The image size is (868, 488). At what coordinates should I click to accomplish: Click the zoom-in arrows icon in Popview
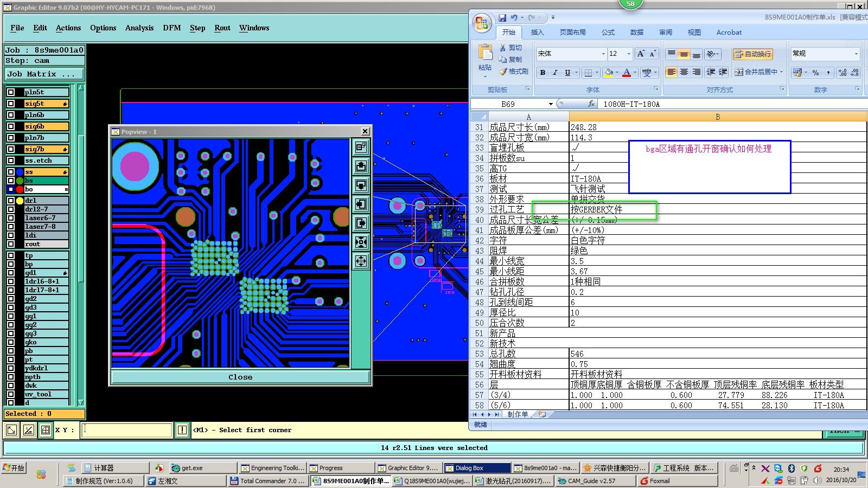tap(361, 242)
